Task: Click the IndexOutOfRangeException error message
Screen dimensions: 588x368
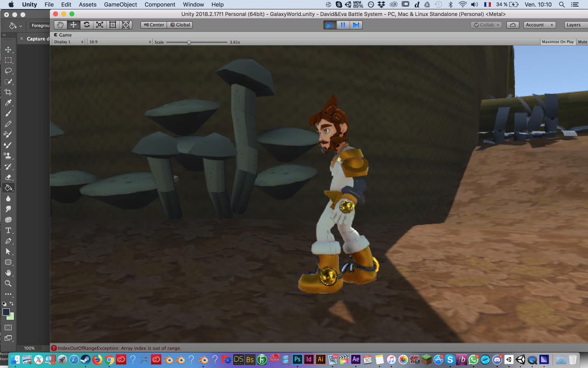Action: pyautogui.click(x=119, y=348)
